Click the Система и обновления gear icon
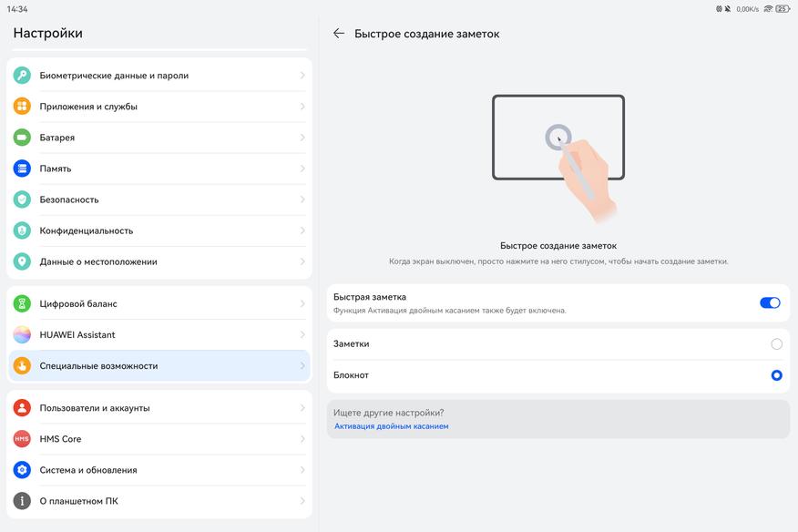Image resolution: width=798 pixels, height=532 pixels. click(22, 470)
